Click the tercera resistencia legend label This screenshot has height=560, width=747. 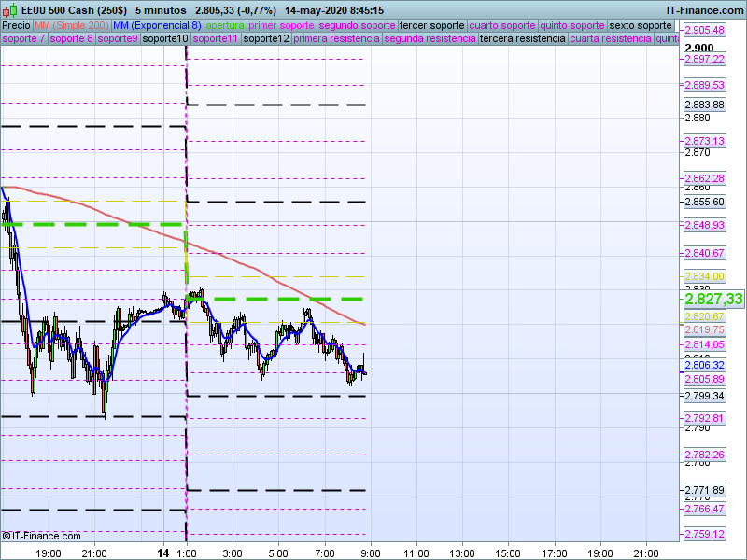522,39
